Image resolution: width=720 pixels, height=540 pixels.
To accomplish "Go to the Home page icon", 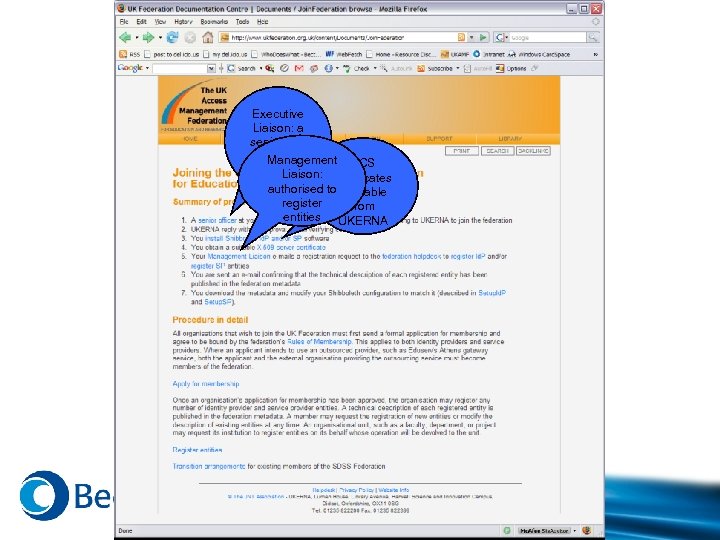I will coord(208,38).
